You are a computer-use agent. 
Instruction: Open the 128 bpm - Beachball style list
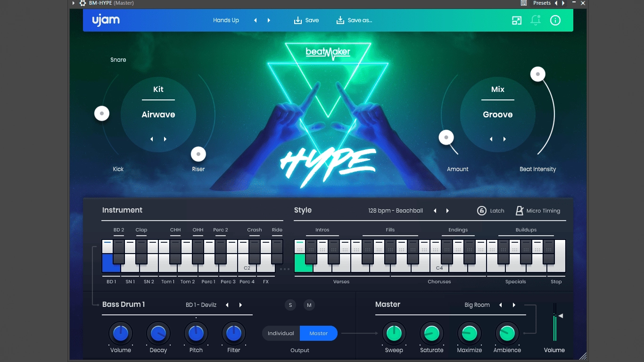(396, 211)
